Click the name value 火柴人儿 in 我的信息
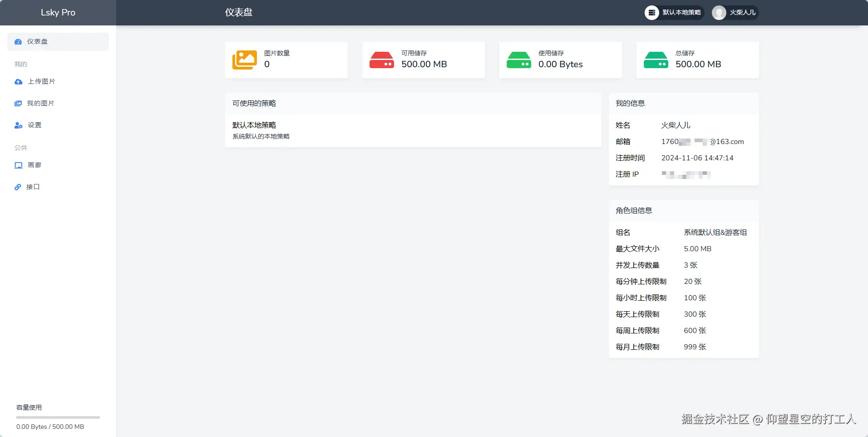 pos(676,125)
